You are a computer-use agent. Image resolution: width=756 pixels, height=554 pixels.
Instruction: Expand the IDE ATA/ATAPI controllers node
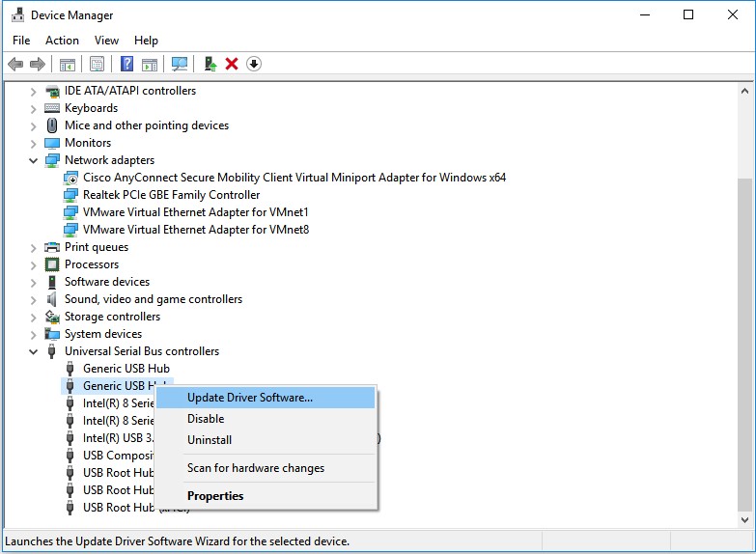click(33, 91)
